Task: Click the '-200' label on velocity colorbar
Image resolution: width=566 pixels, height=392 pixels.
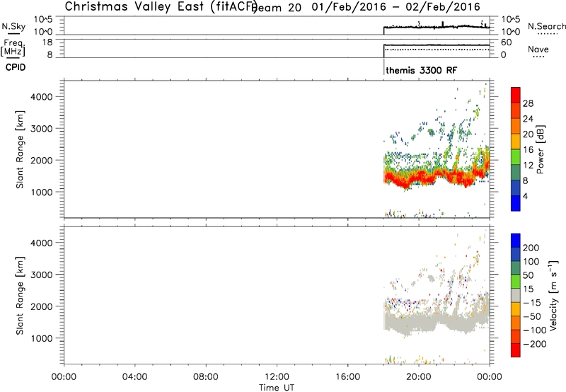Action: 535,344
